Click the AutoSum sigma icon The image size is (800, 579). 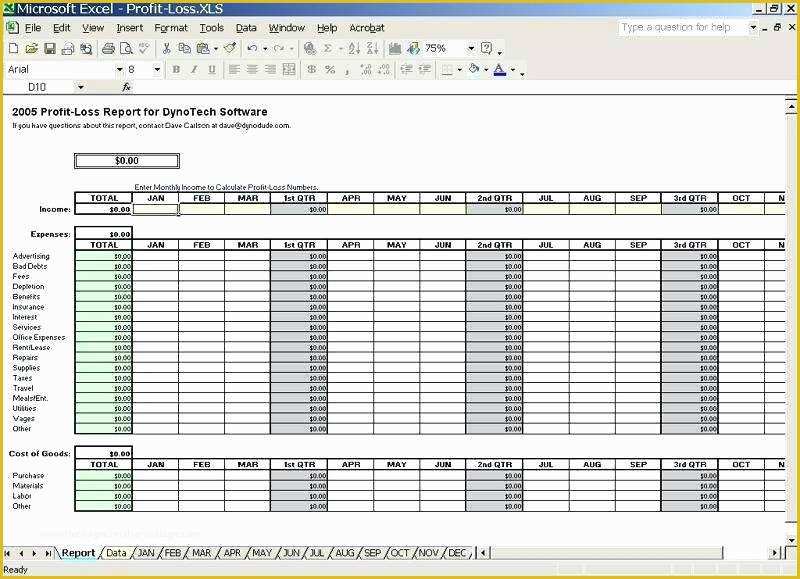pos(328,48)
